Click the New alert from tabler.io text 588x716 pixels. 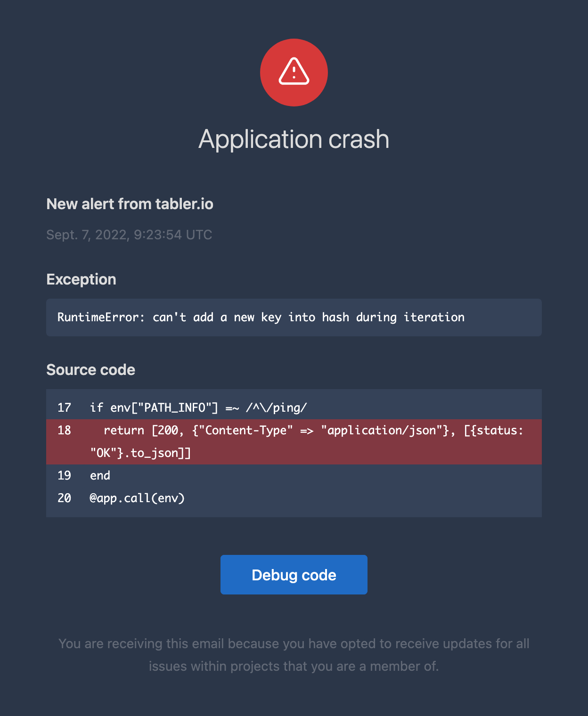[x=130, y=204]
